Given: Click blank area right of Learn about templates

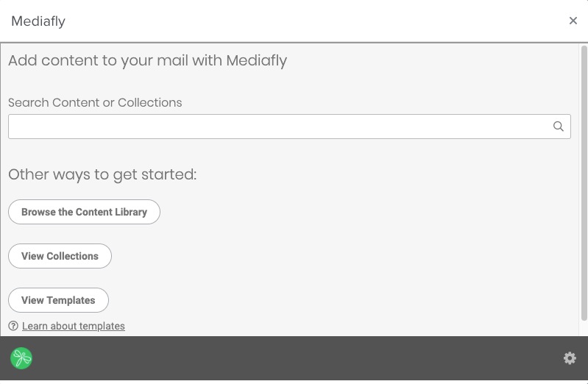Looking at the screenshot, I should click(x=331, y=326).
